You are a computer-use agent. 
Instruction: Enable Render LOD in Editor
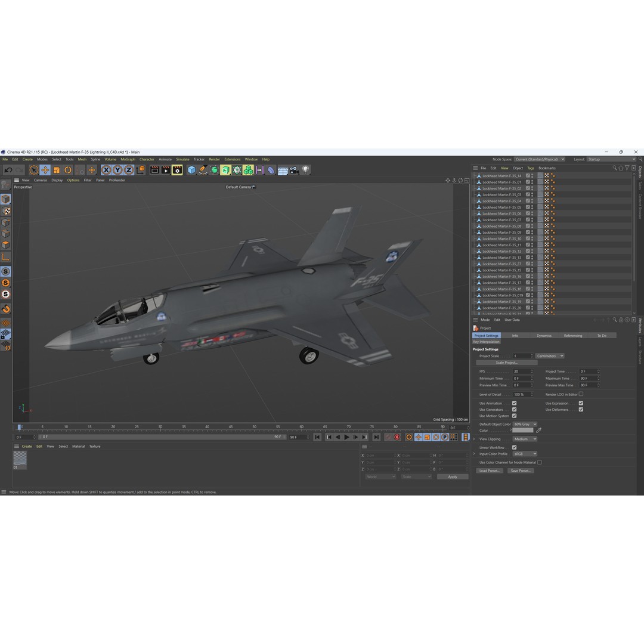(x=581, y=394)
